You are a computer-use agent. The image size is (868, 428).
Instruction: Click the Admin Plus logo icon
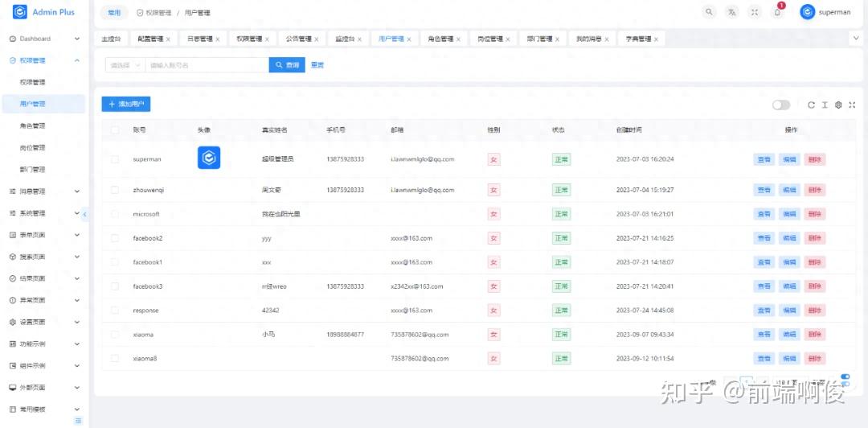20,12
